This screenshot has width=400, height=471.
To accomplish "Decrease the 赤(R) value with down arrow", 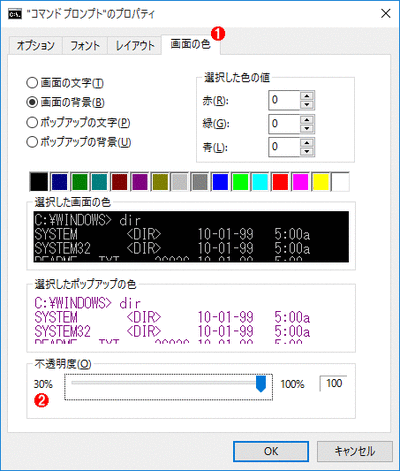I will (x=307, y=105).
